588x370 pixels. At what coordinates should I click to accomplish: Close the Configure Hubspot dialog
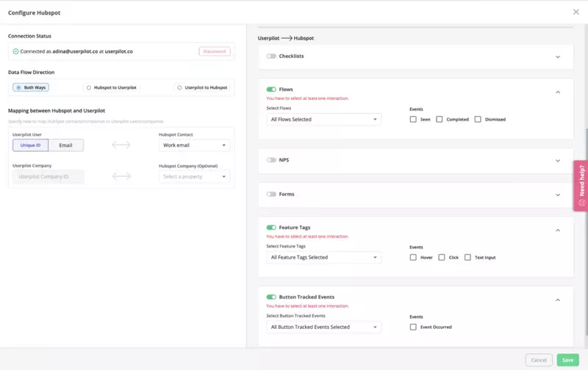[576, 12]
